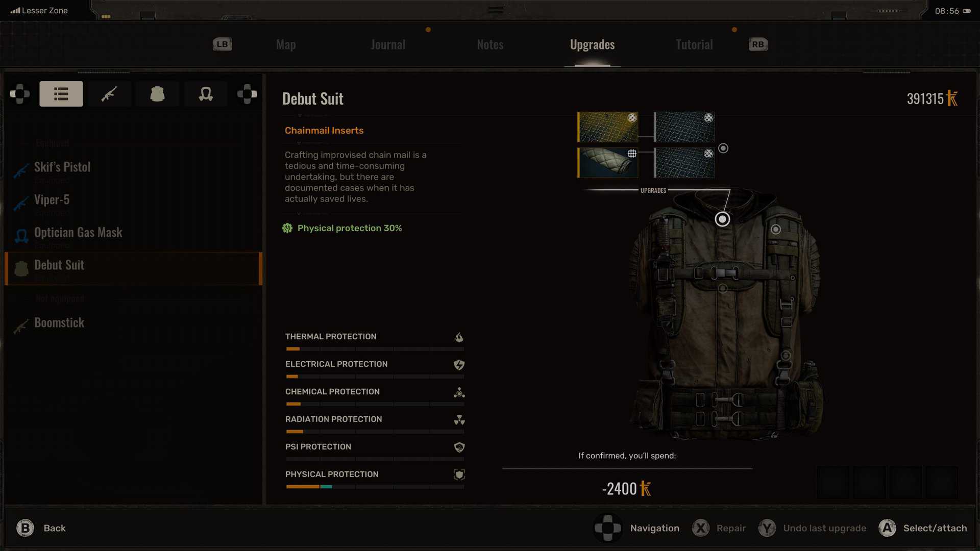Switch to the Journal tab
Image resolution: width=980 pixels, height=551 pixels.
388,45
